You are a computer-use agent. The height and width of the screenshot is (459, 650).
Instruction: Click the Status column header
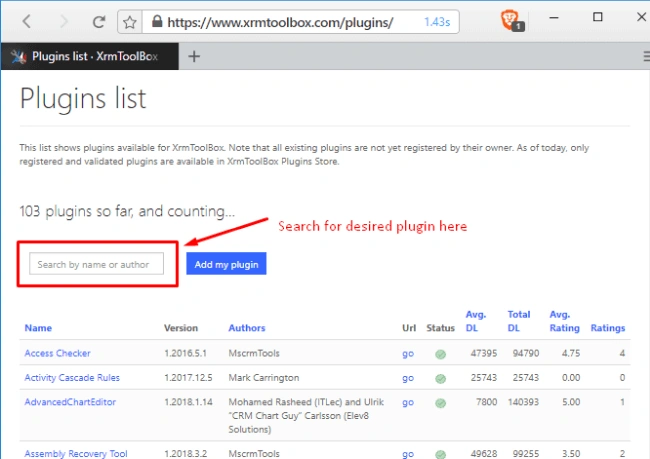[440, 328]
